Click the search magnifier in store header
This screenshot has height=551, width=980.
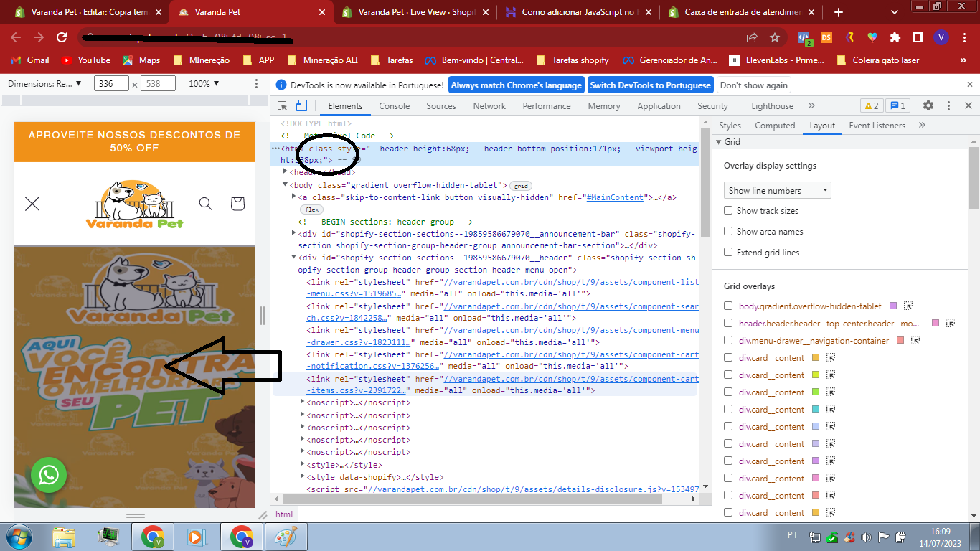tap(206, 204)
